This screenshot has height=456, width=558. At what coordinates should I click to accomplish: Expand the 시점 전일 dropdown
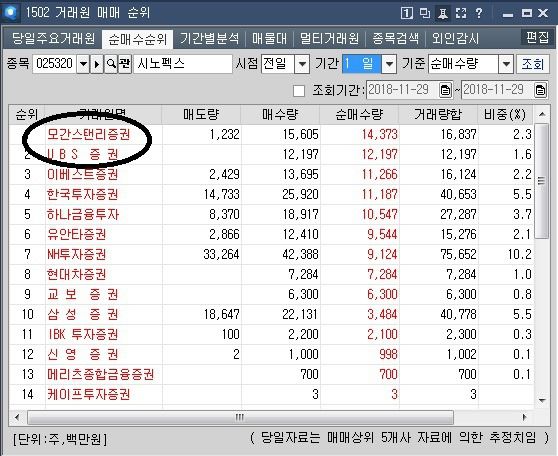point(302,64)
